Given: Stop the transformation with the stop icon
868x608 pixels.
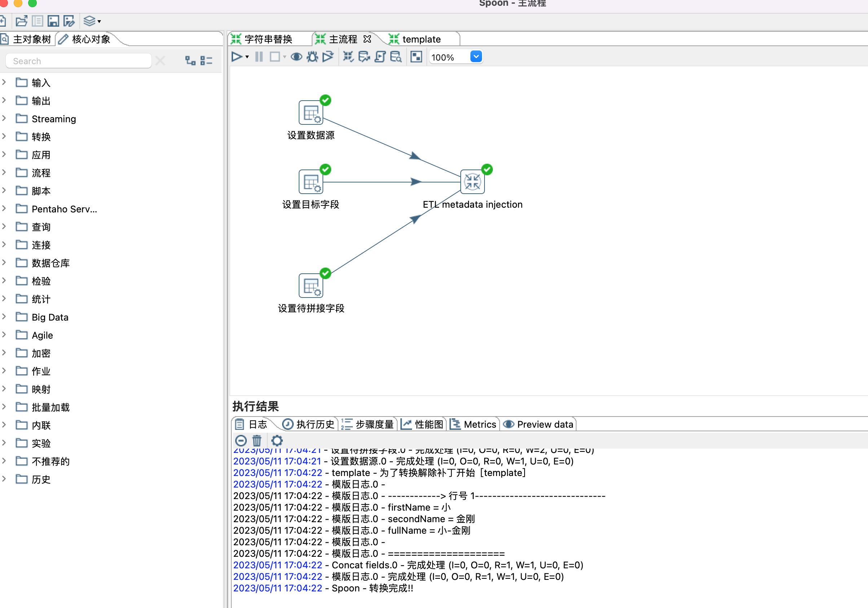Looking at the screenshot, I should 276,56.
